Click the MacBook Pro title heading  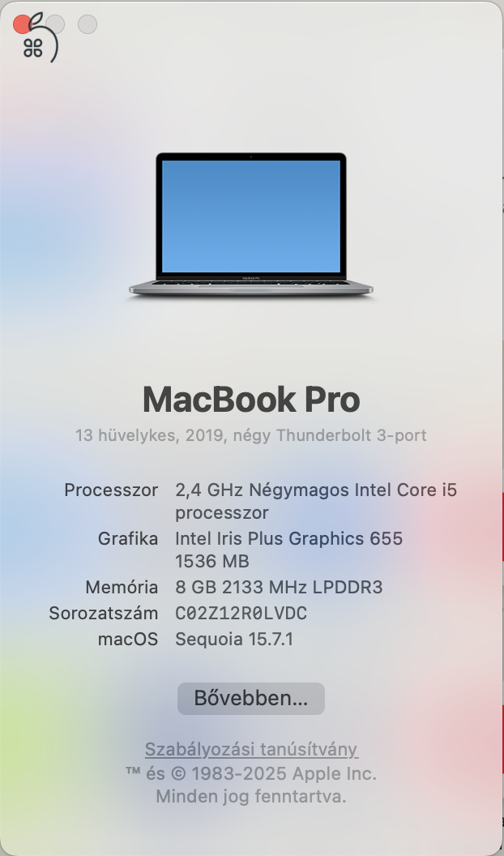251,399
